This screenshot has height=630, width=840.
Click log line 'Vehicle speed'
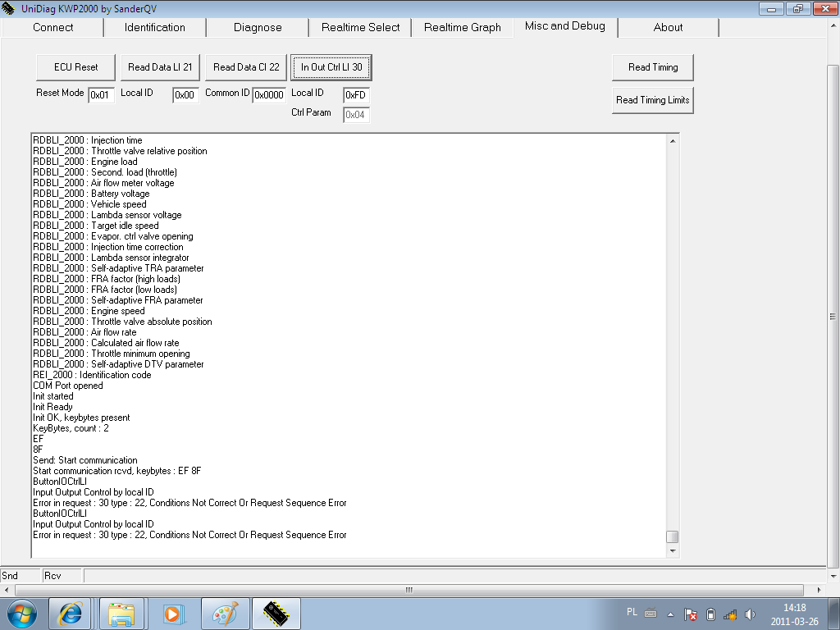(x=89, y=204)
